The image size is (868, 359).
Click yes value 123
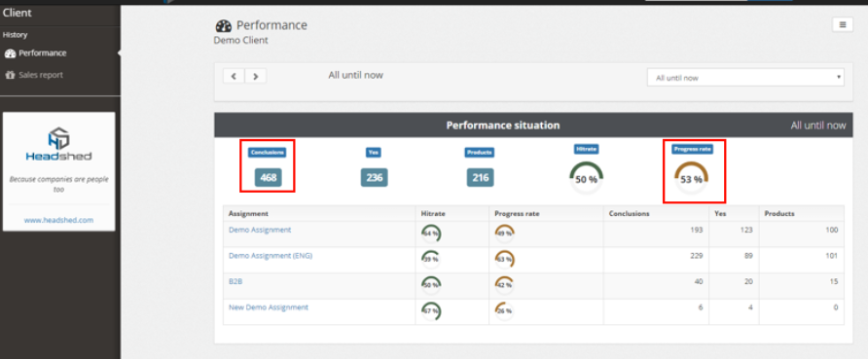point(746,230)
